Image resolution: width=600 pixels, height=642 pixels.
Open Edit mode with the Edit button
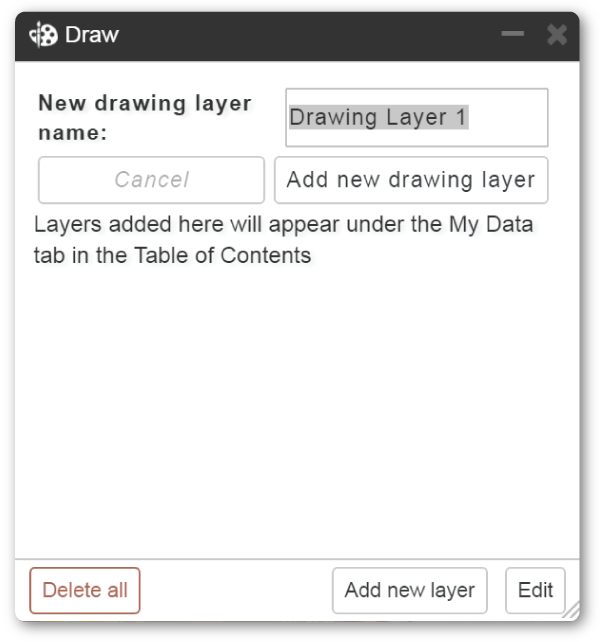tap(535, 590)
